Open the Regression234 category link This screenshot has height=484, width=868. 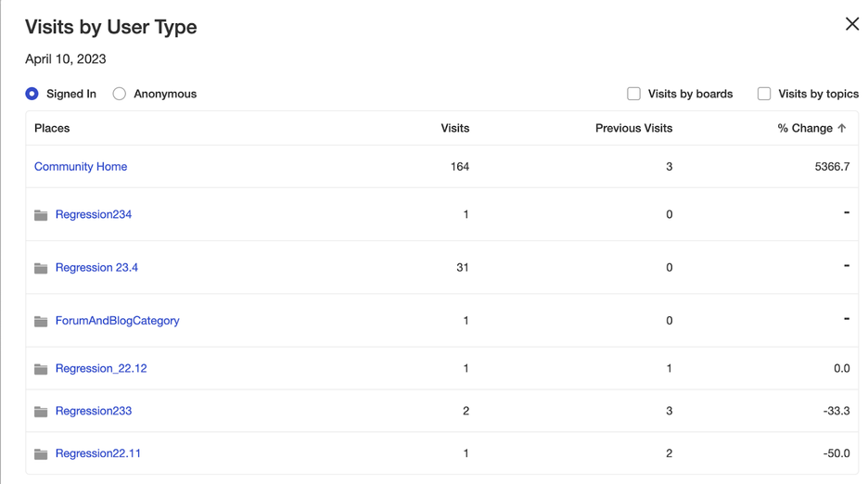pos(94,214)
